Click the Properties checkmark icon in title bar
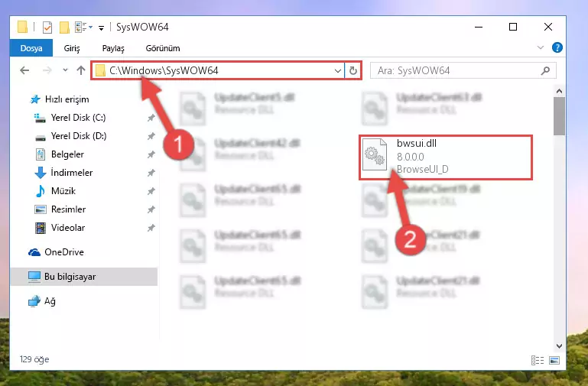 tap(47, 28)
